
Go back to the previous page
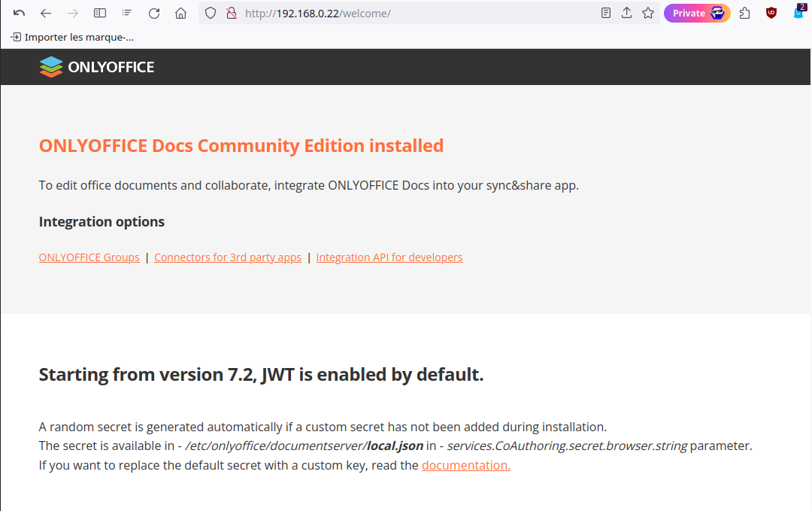46,14
